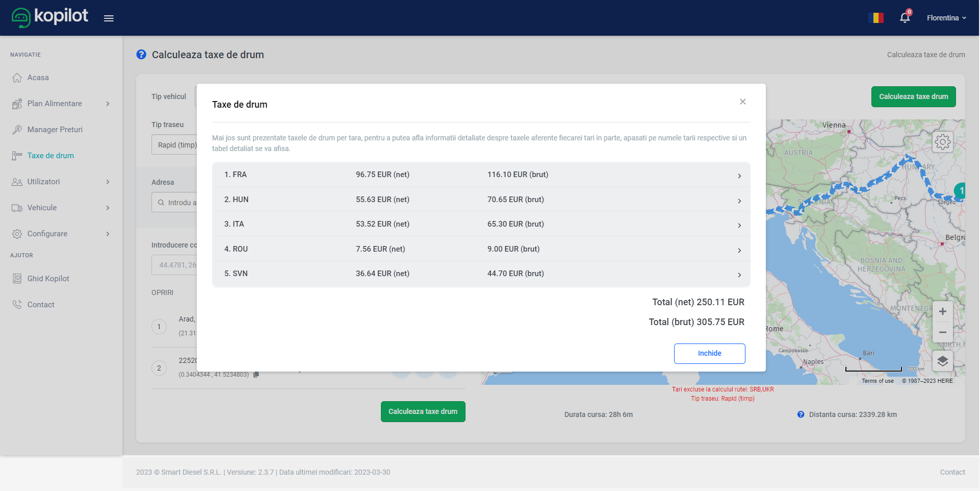Open Manager Preturi in sidebar
The width and height of the screenshot is (980, 491).
pyautogui.click(x=55, y=130)
